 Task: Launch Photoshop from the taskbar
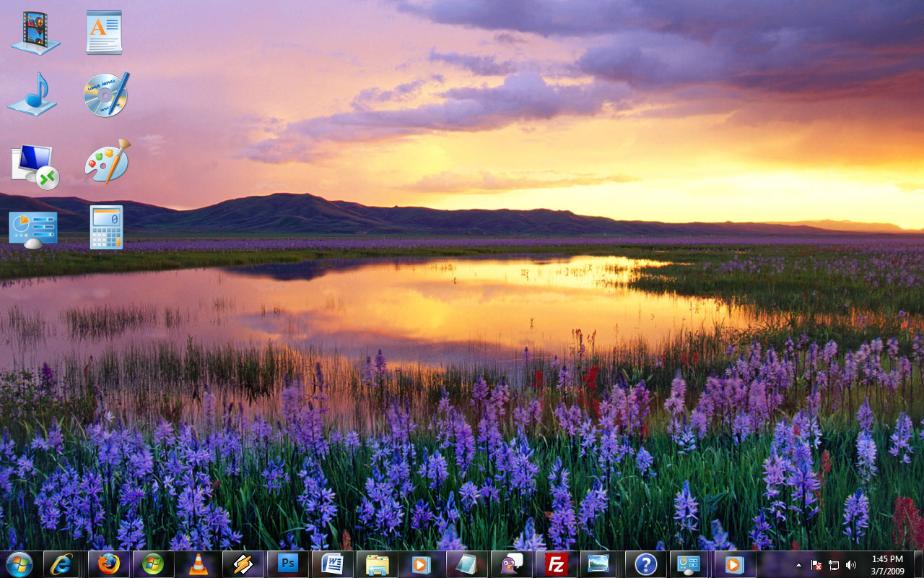tap(287, 564)
